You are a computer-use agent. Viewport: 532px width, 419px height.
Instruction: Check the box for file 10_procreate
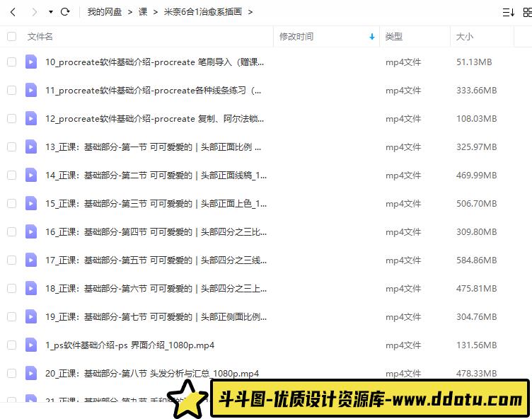pyautogui.click(x=11, y=62)
